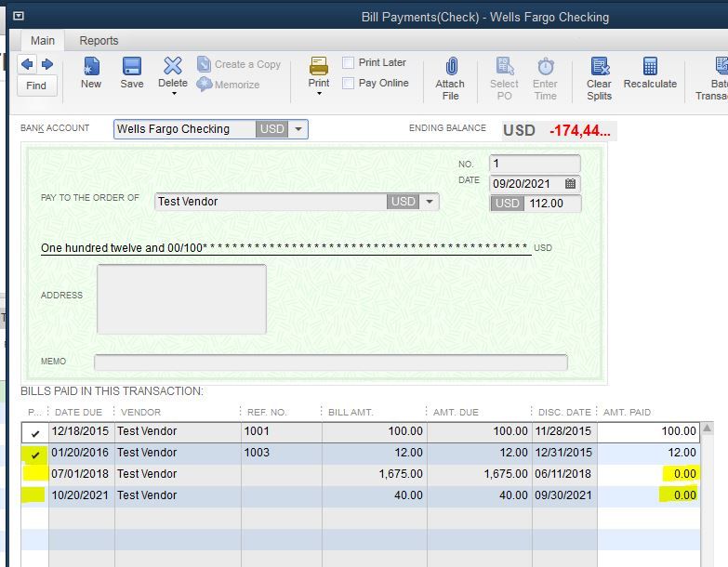Switch to the Reports tab

(x=99, y=41)
